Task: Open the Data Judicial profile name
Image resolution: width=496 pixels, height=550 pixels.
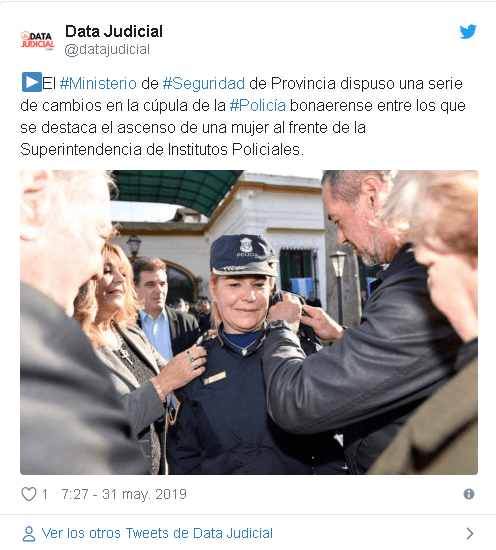Action: pos(114,32)
